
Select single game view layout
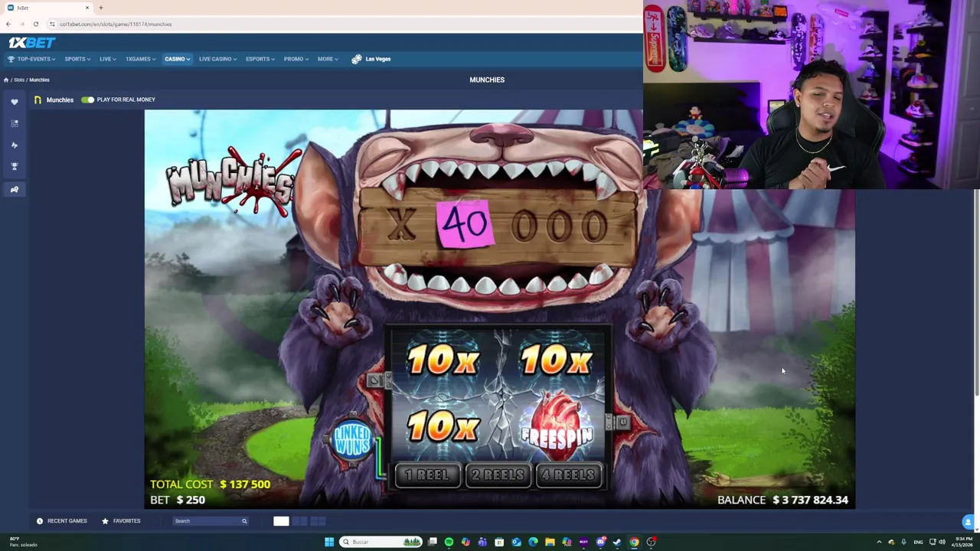(x=281, y=521)
